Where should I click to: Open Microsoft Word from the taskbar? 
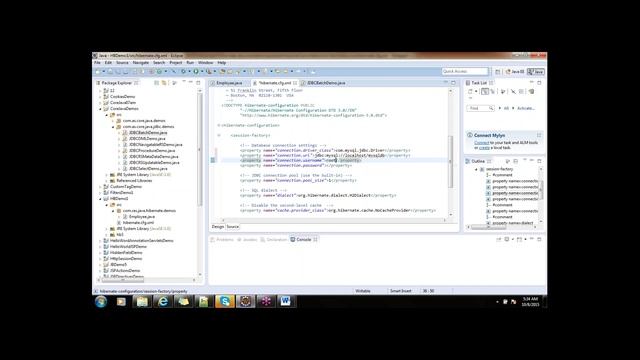(x=286, y=302)
